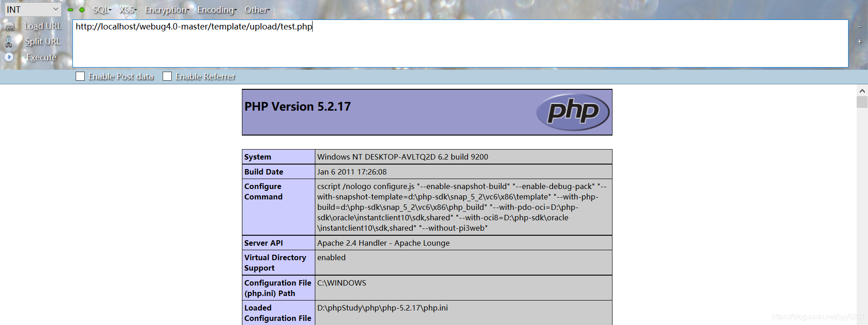868x325 pixels.
Task: Open the XSS menu
Action: [128, 10]
